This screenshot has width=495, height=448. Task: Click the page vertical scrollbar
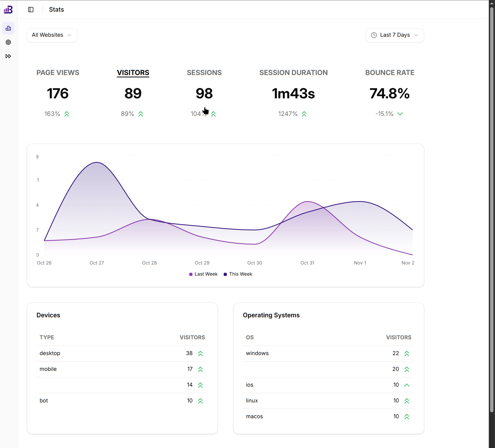pos(492,207)
